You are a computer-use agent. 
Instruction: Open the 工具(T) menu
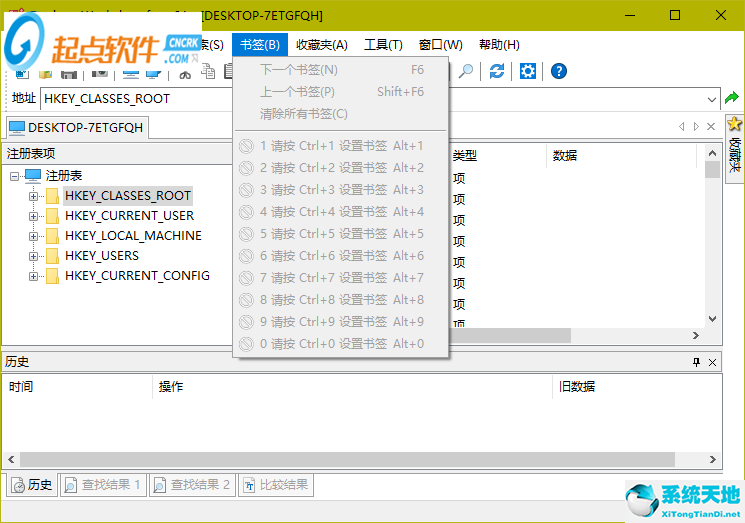click(x=383, y=45)
